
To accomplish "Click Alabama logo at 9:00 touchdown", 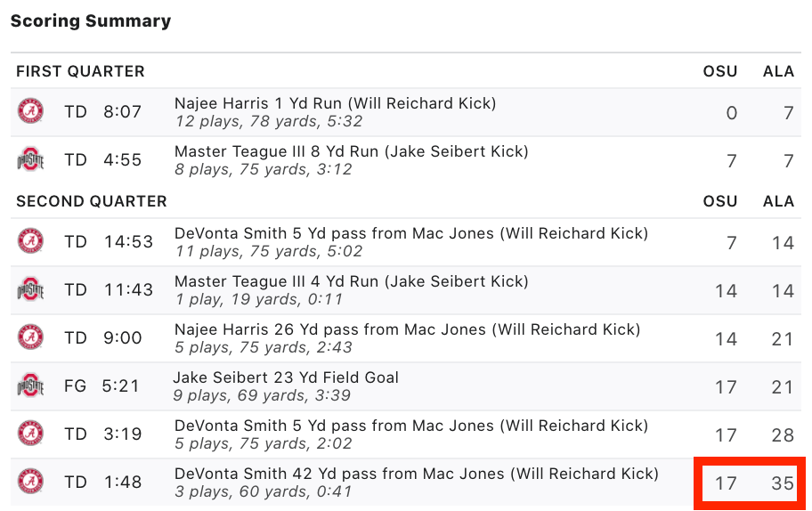I will coord(30,337).
